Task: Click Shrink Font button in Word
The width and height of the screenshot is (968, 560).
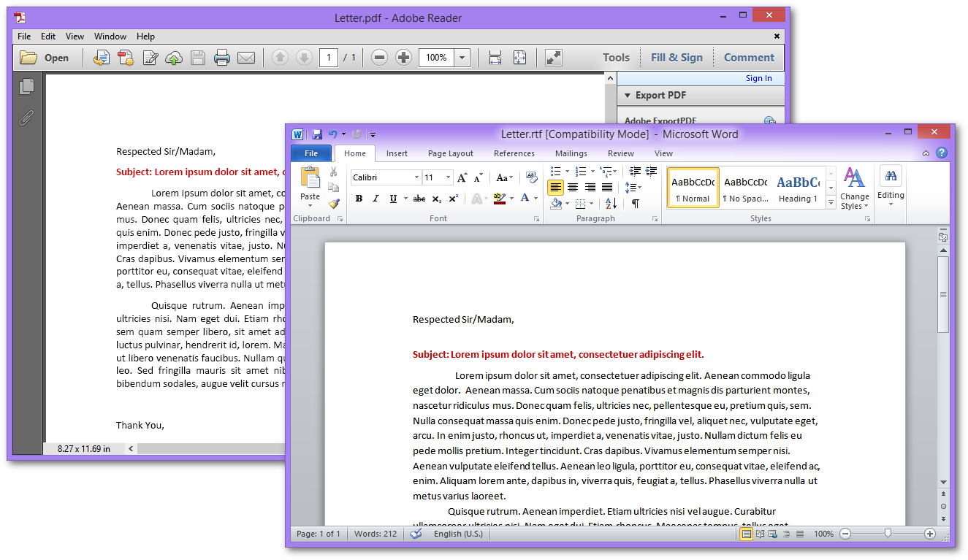Action: [x=479, y=177]
